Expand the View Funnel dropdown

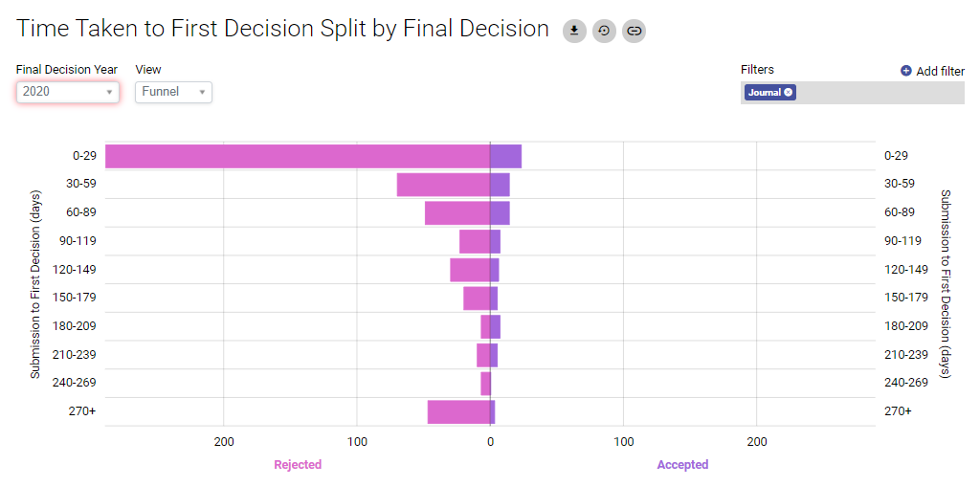(x=173, y=92)
